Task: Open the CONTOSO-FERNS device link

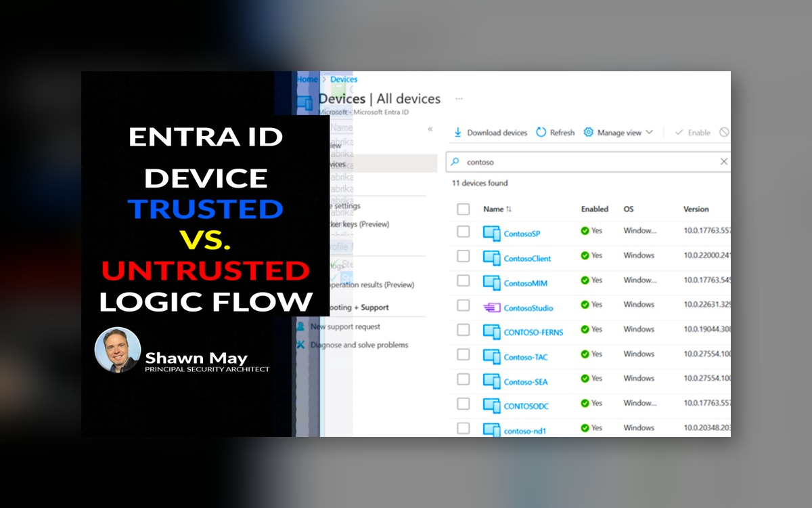Action: 533,333
